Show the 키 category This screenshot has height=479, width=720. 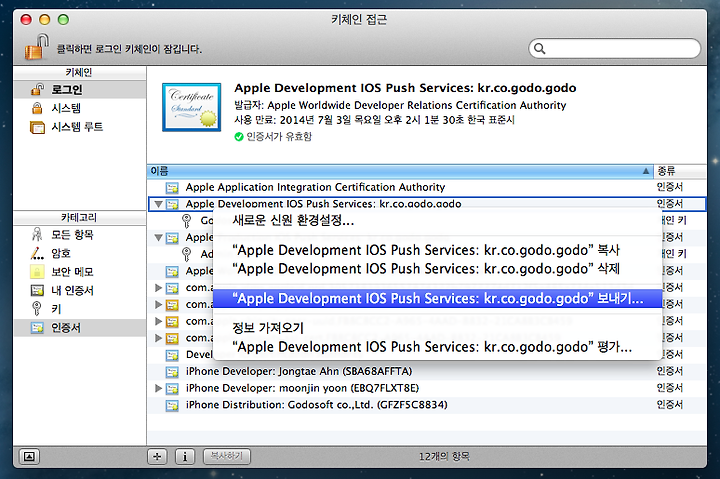click(x=79, y=309)
